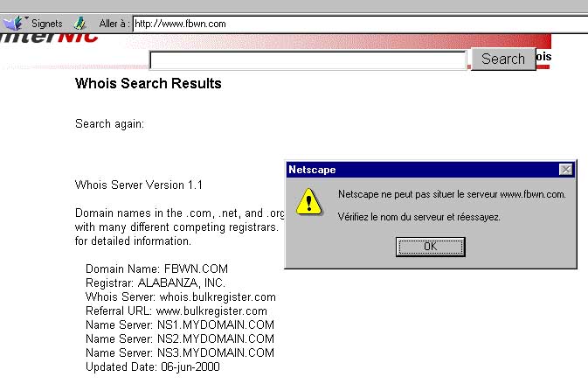The image size is (588, 384).
Task: Click 'Whois Server: whois.bulkregister.com' line
Action: pos(181,297)
